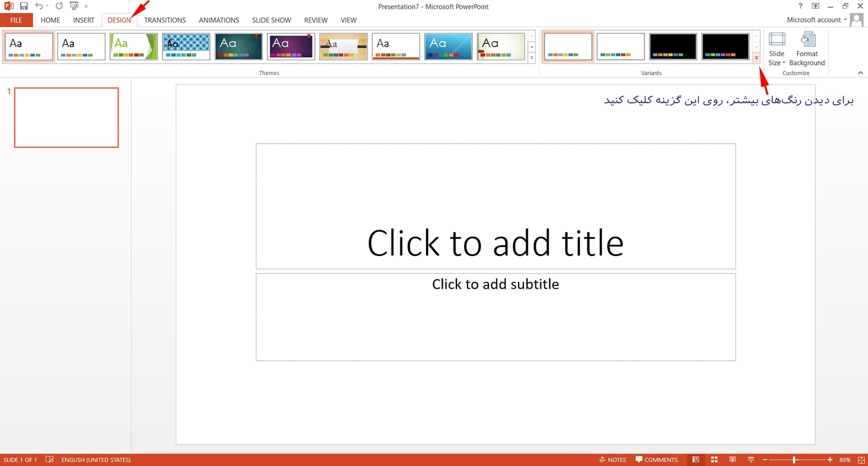The height and width of the screenshot is (466, 868).
Task: Apply the second plain white theme
Action: point(82,46)
